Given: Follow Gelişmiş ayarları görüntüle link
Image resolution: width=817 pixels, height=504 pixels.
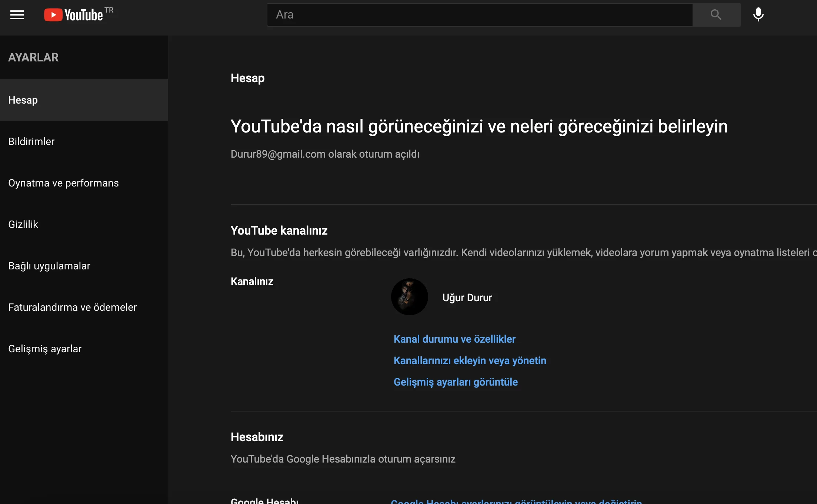Looking at the screenshot, I should coord(456,382).
